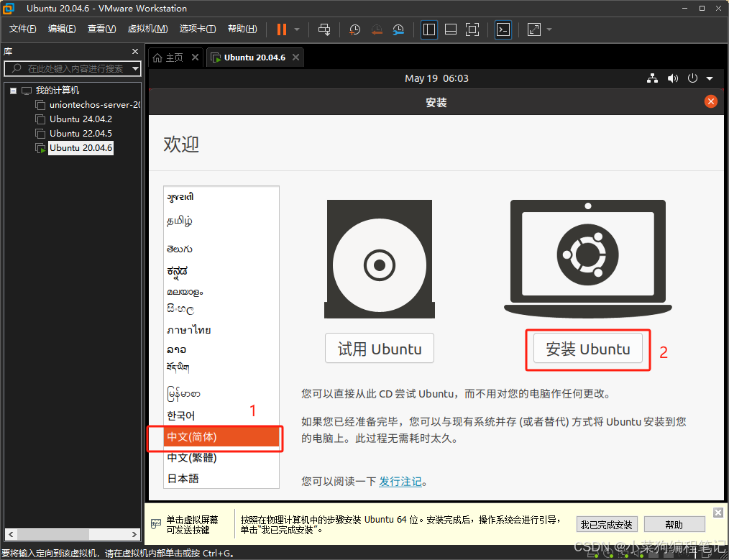This screenshot has width=729, height=560.
Task: Click the stretch guest display icon
Action: (534, 29)
